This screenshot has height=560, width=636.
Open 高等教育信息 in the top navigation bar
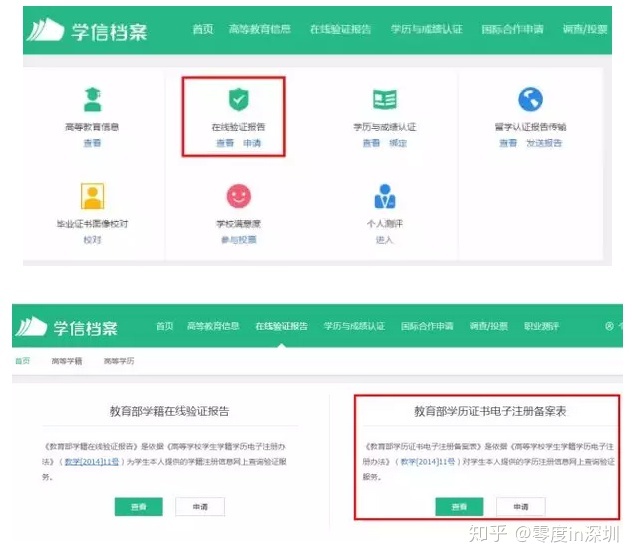pos(260,29)
